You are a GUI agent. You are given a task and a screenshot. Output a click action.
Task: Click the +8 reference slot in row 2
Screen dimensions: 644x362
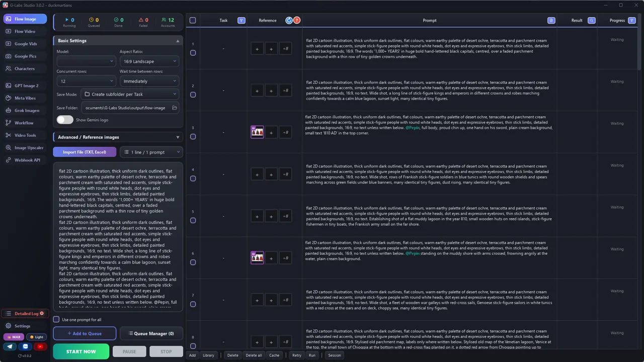pos(285,90)
